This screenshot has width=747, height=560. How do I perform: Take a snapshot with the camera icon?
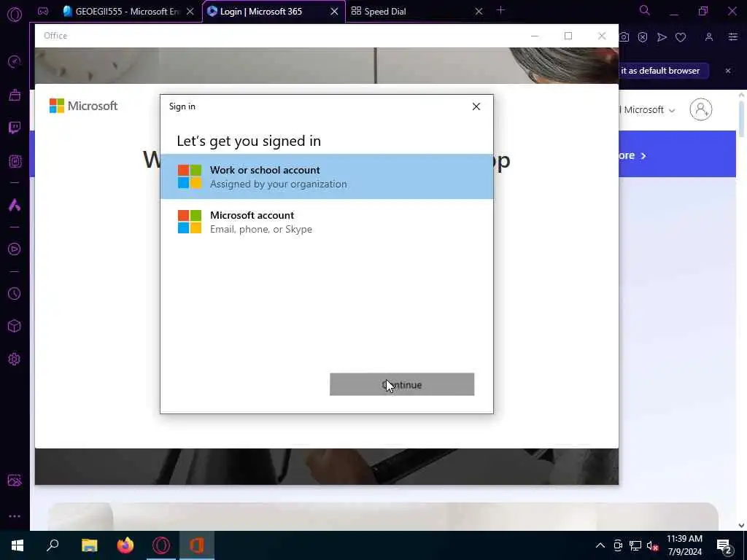point(624,37)
